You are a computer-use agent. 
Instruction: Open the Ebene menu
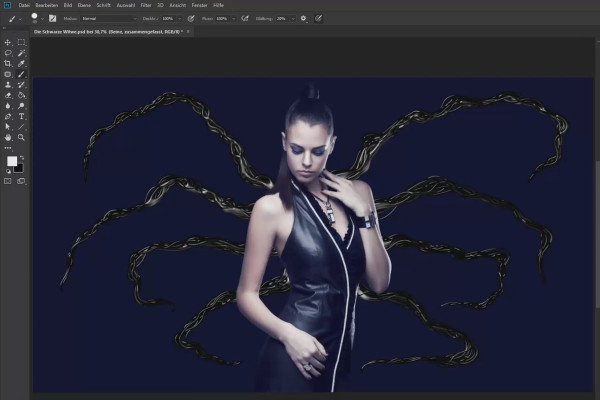tap(84, 5)
